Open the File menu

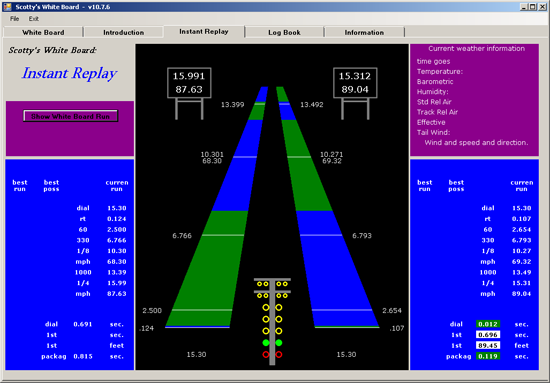click(14, 19)
